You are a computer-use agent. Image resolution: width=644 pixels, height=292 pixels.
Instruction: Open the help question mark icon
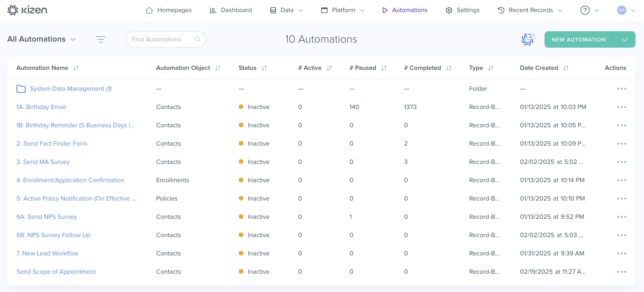point(585,10)
